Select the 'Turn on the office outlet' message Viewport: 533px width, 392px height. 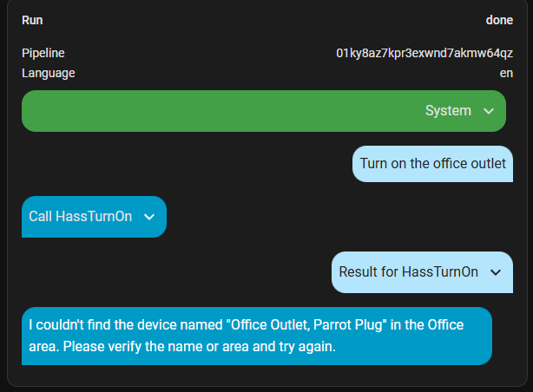click(x=432, y=164)
